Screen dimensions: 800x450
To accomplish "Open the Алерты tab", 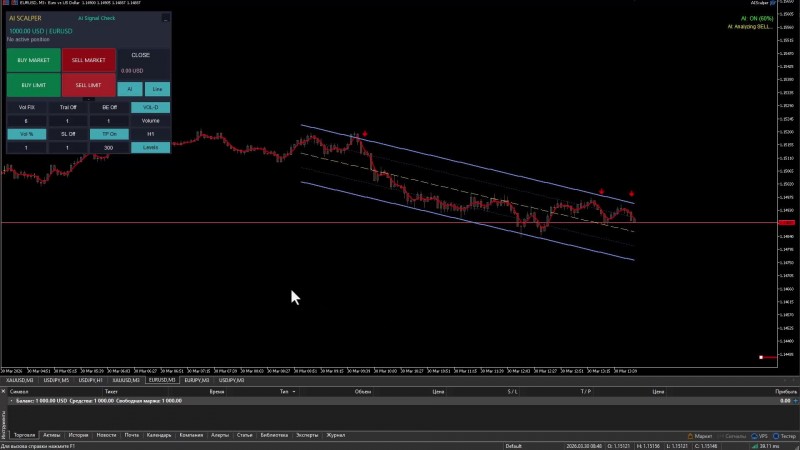I will point(220,436).
